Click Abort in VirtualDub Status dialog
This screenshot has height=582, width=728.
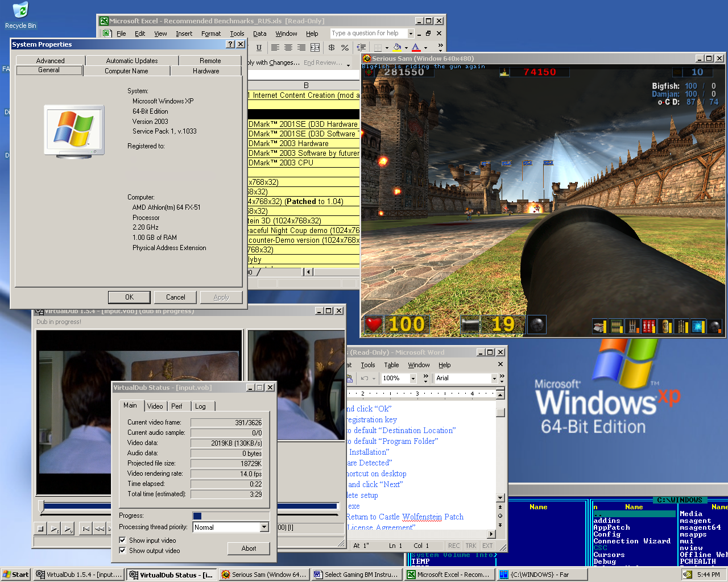click(x=249, y=548)
